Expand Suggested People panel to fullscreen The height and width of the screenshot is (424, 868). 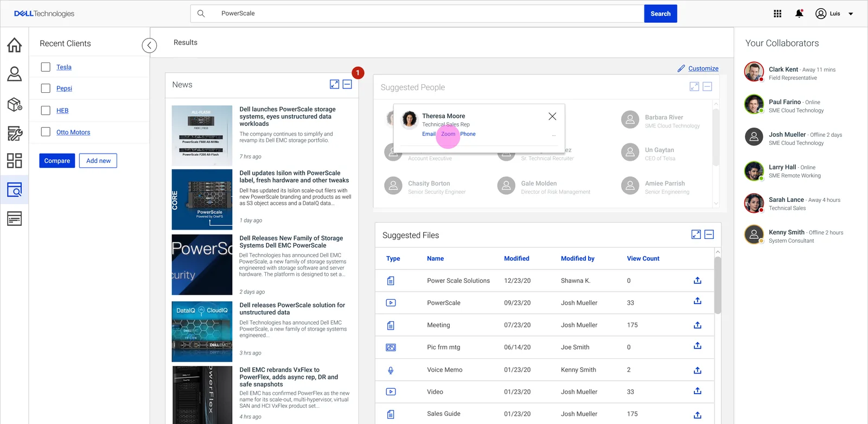click(694, 86)
